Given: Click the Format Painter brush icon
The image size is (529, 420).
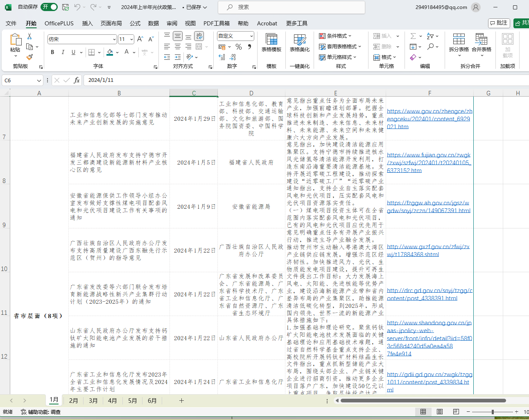Looking at the screenshot, I should point(29,57).
